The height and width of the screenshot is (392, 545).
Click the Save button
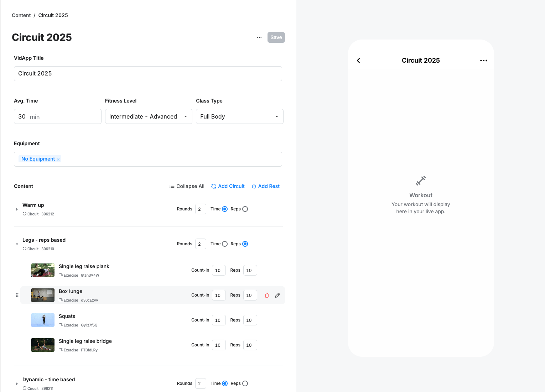pyautogui.click(x=276, y=37)
